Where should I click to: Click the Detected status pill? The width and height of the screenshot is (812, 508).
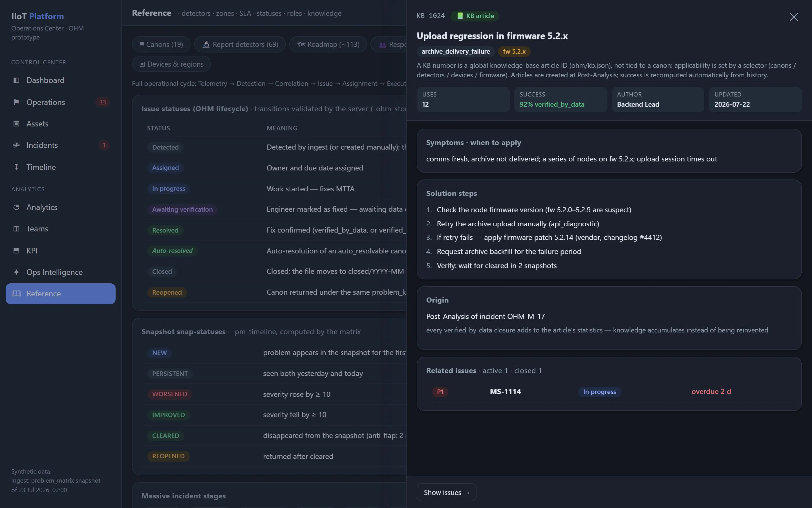point(165,147)
